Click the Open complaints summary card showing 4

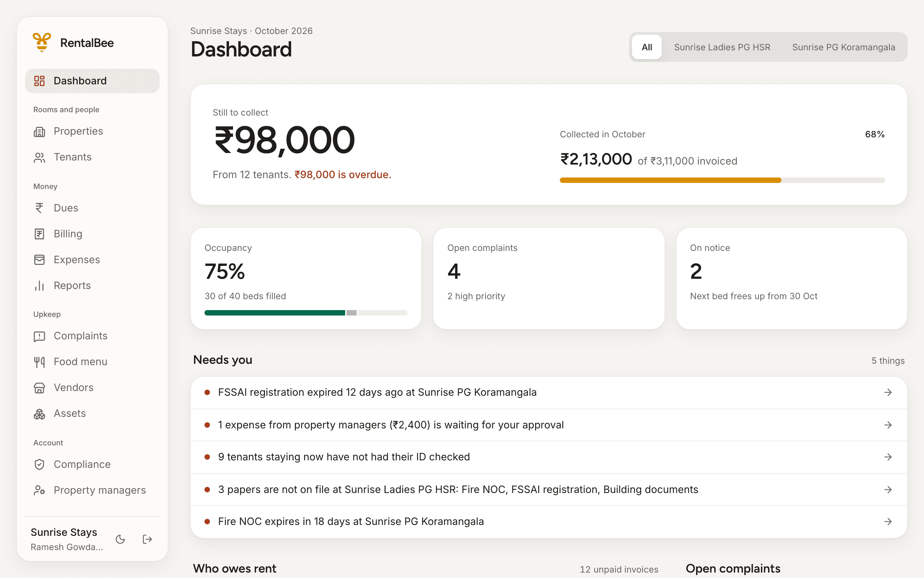click(x=549, y=278)
